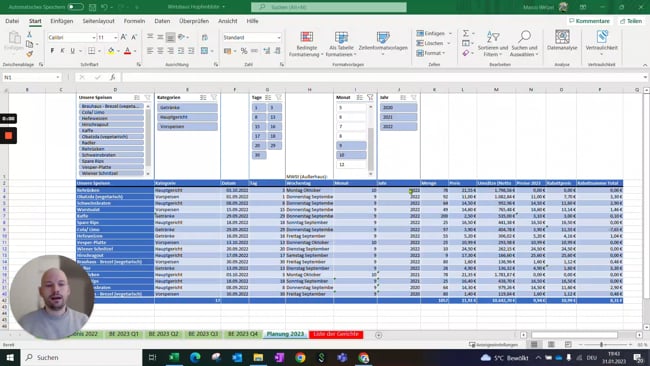The width and height of the screenshot is (650, 366).
Task: Open the font size dropdown
Action: point(115,37)
